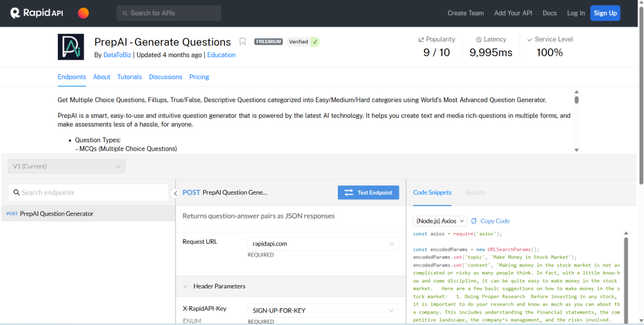The image size is (644, 325).
Task: Click the Latency clock icon
Action: [479, 40]
